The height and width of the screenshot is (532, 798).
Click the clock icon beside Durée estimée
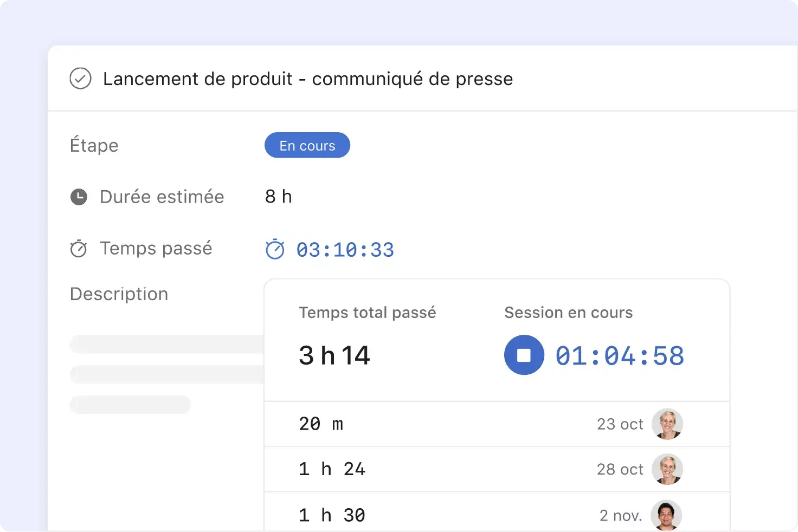tap(79, 197)
